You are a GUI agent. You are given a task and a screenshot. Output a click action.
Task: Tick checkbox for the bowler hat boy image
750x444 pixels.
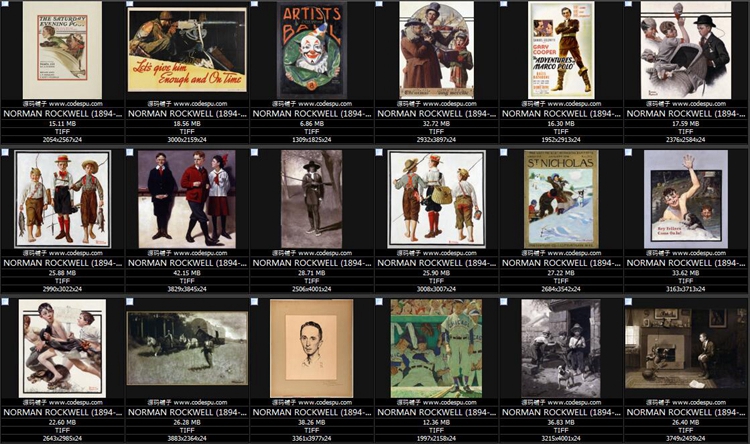coord(628,3)
